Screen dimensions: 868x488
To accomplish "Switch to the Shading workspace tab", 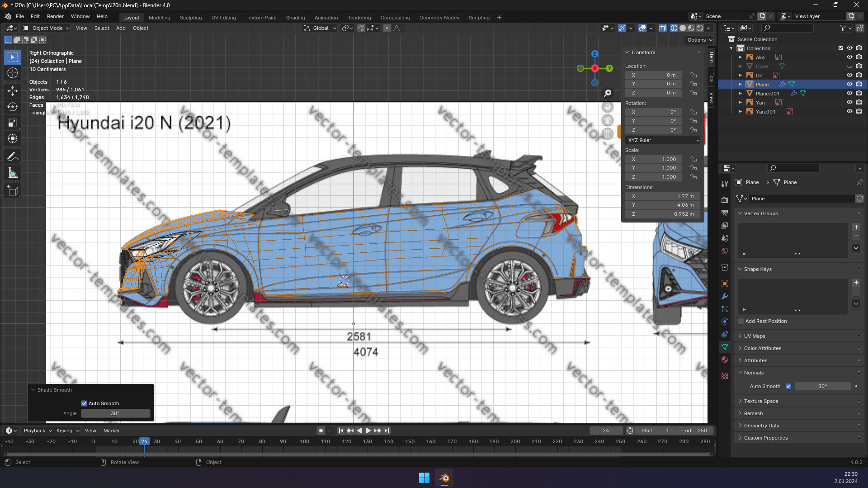I will point(296,18).
